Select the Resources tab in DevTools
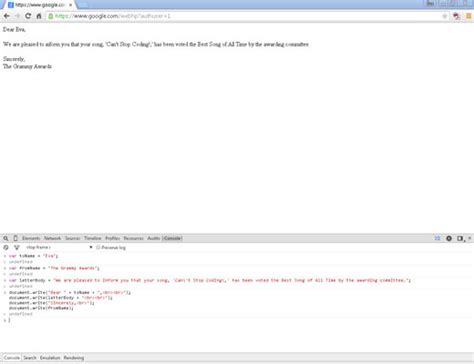Screen dimensions: 474x364 [x=133, y=238]
